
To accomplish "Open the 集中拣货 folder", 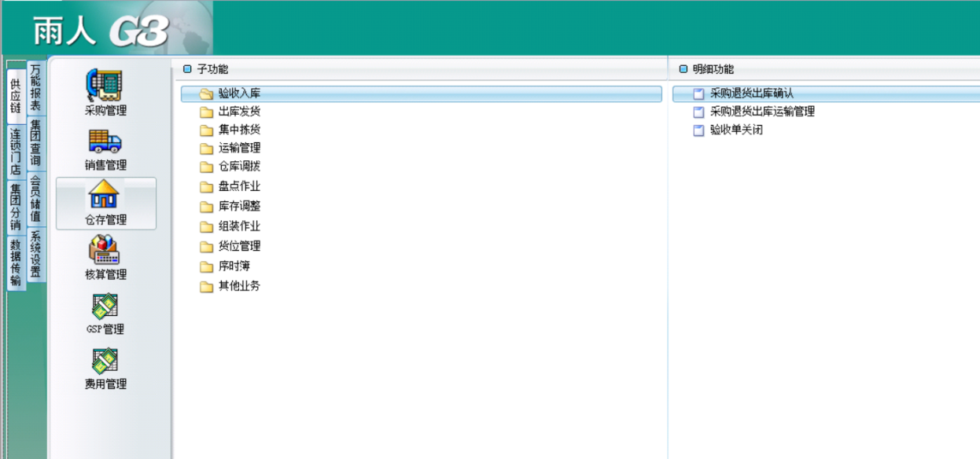I will pos(230,130).
